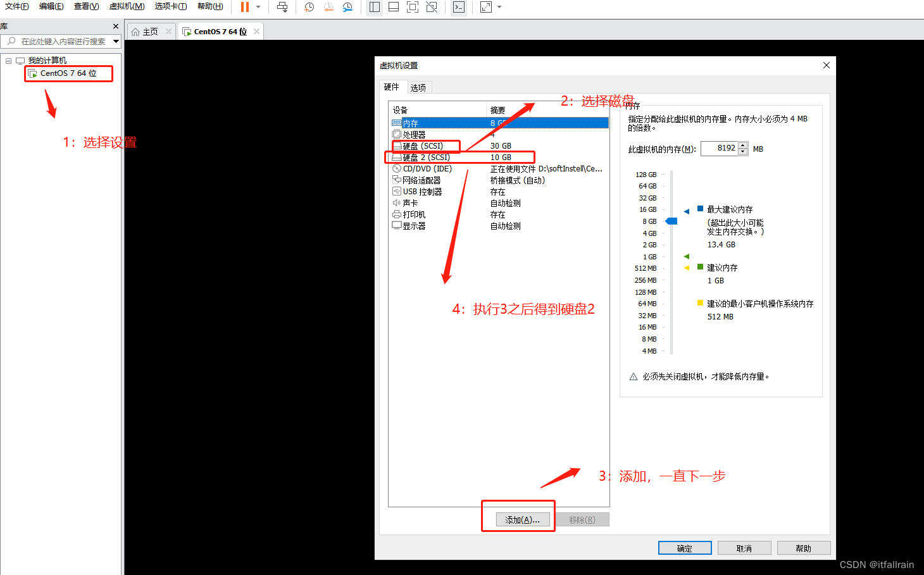This screenshot has width=924, height=575.
Task: Click the stretch guest display icon
Action: point(486,7)
